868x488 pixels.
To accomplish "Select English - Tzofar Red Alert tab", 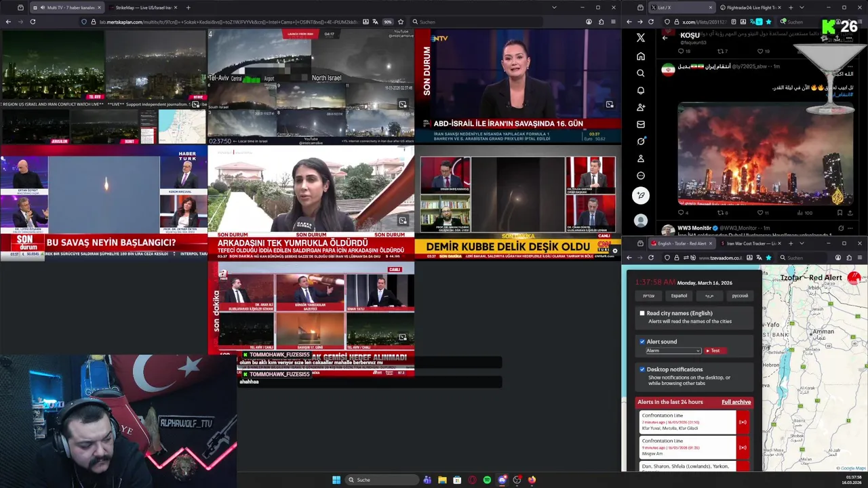I will 682,243.
